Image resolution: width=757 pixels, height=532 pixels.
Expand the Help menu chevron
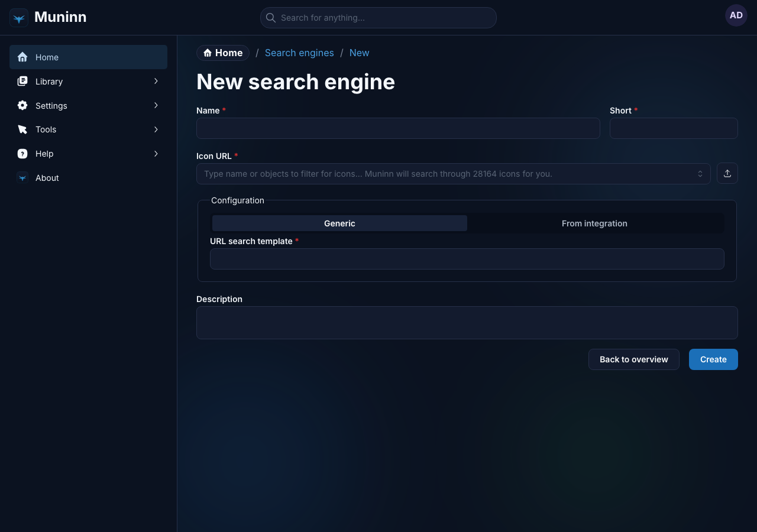[x=156, y=154]
